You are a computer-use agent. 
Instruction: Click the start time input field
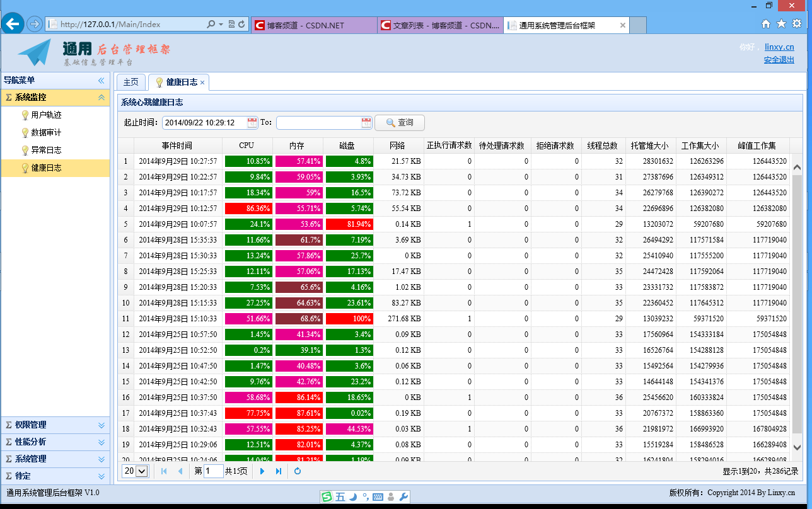(x=204, y=123)
